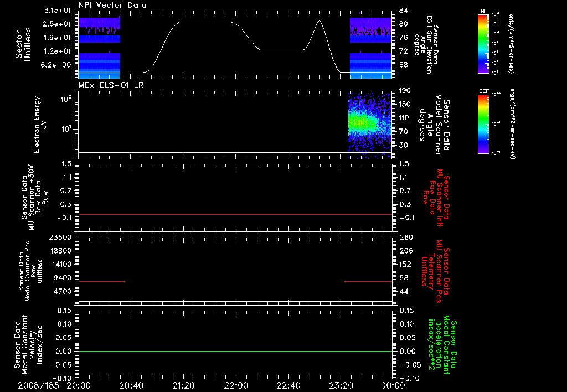The image size is (567, 392).
Task: Click the '30' scanner angle tick label
Action: [404, 145]
